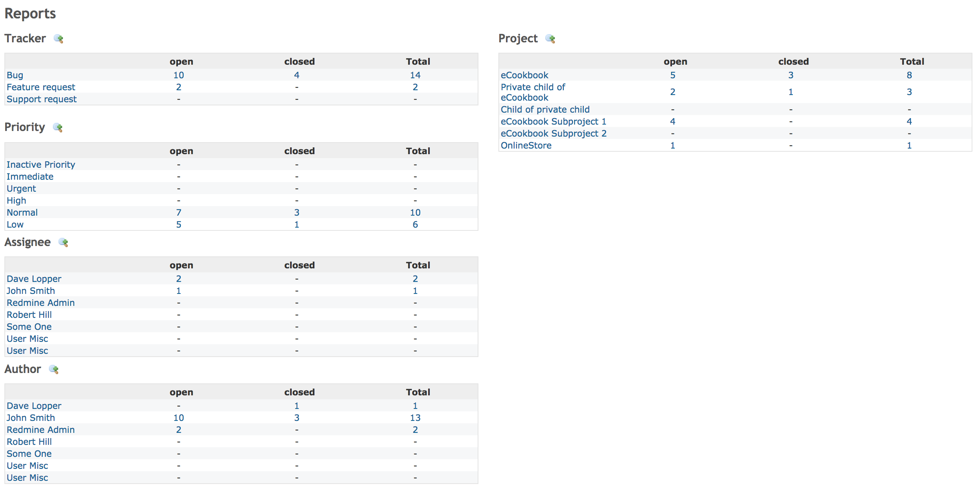Click total 6 for Low priority

click(x=415, y=224)
